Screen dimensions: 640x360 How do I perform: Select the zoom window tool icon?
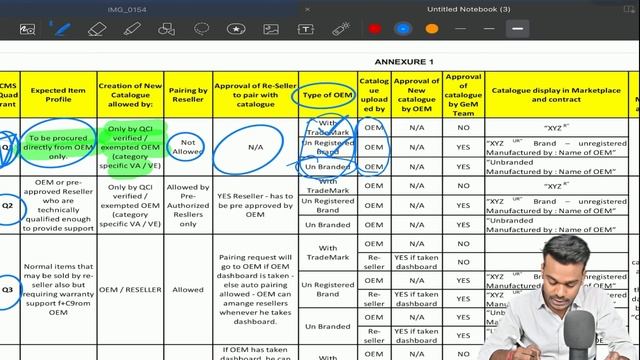click(x=27, y=29)
